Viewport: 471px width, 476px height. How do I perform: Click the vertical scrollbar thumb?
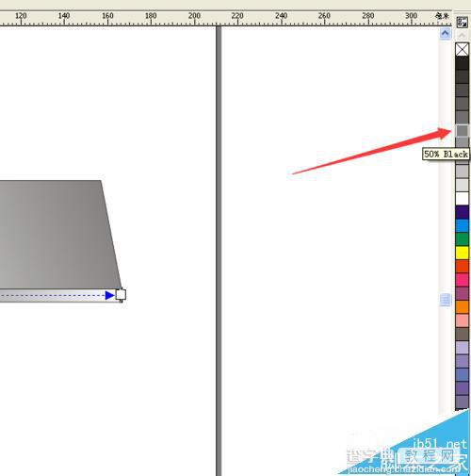pyautogui.click(x=445, y=300)
